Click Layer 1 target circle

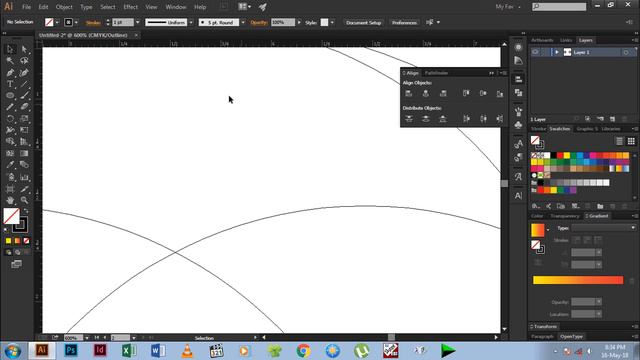626,52
